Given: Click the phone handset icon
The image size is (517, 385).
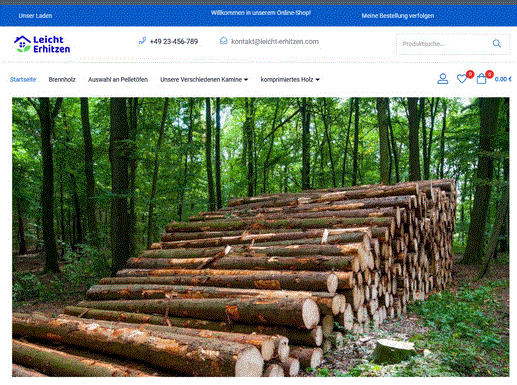Looking at the screenshot, I should click(142, 41).
